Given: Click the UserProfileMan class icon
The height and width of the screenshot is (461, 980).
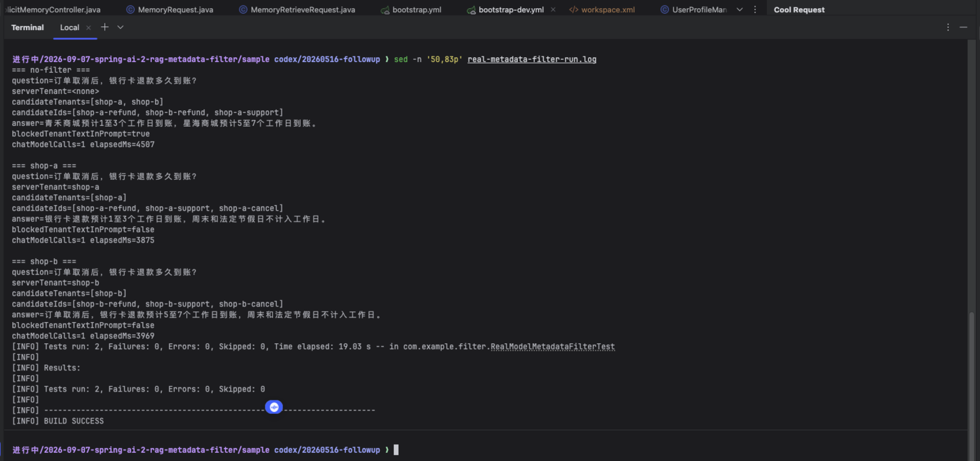Looking at the screenshot, I should pyautogui.click(x=665, y=10).
